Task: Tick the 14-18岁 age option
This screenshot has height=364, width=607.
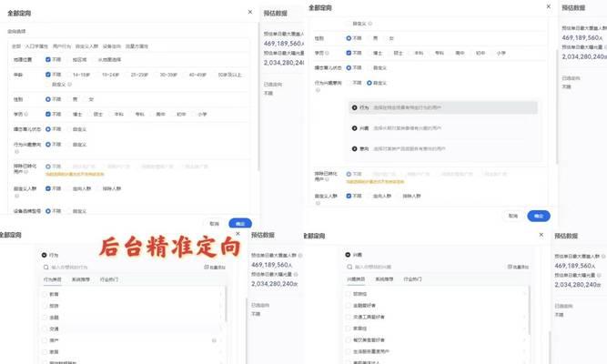Action: point(70,75)
